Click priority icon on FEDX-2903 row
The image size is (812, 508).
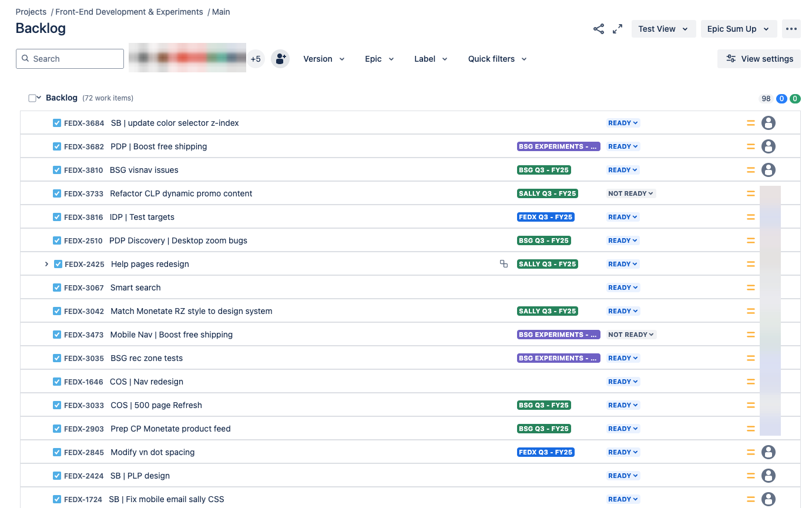click(750, 429)
